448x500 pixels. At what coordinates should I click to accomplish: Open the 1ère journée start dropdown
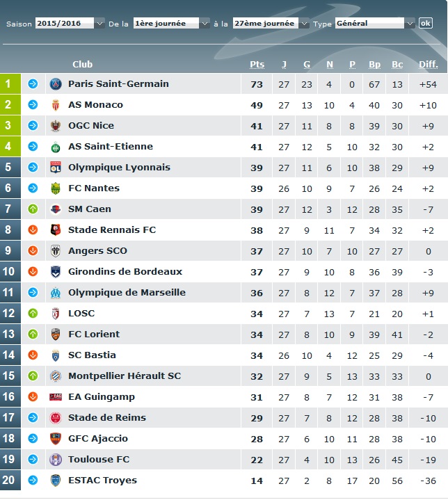tap(171, 23)
